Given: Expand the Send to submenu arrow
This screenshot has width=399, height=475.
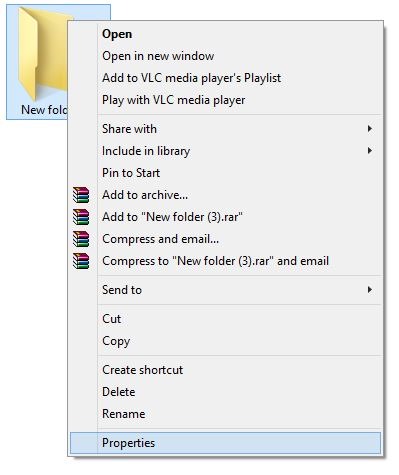Looking at the screenshot, I should pos(369,290).
